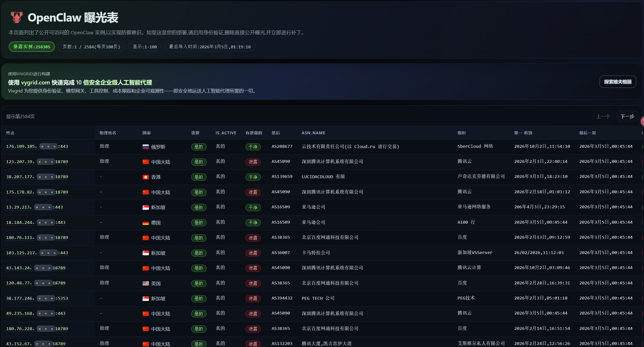Click the Russia flag icon beside 俄罗斯
The image size is (644, 347).
pyautogui.click(x=146, y=146)
